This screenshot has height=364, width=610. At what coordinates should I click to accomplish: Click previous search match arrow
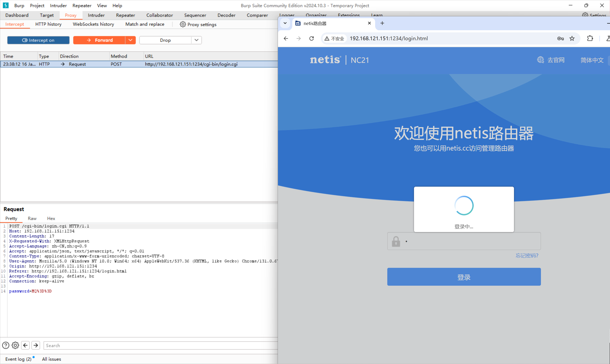[x=25, y=345]
